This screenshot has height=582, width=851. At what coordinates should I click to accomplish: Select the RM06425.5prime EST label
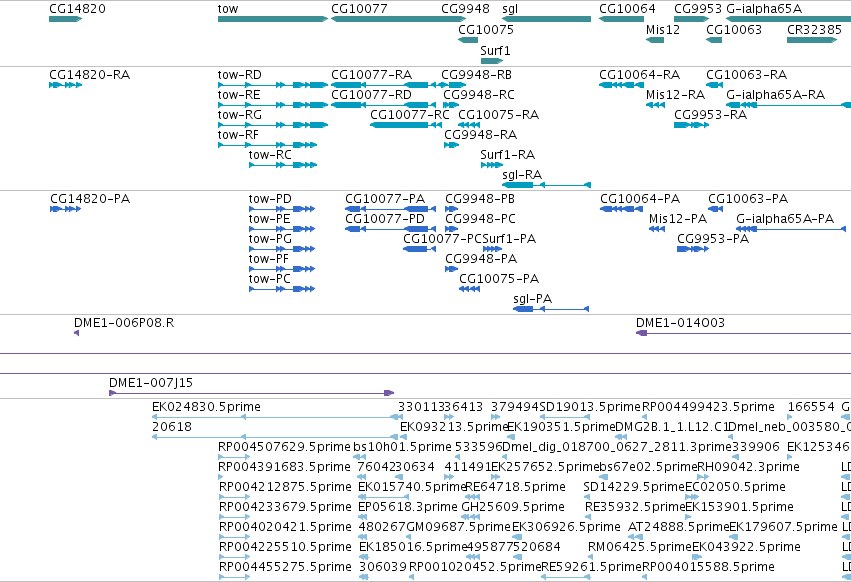click(640, 547)
